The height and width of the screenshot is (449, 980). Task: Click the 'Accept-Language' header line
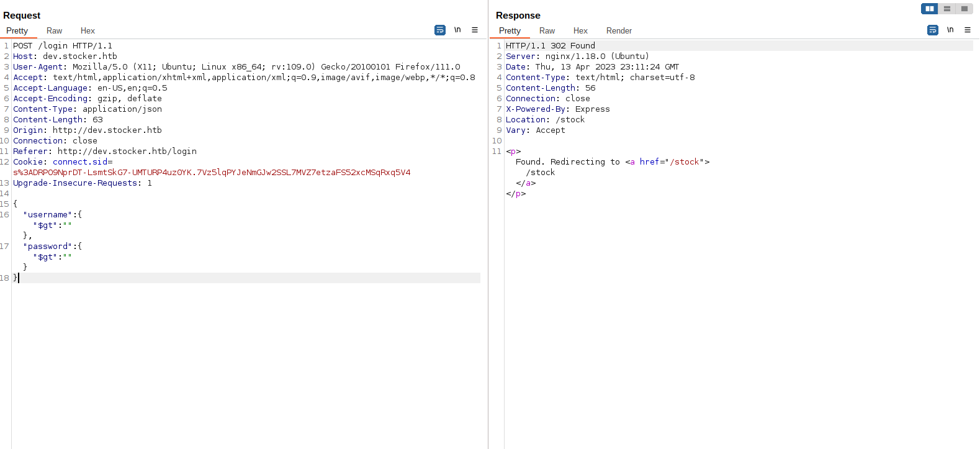[90, 88]
